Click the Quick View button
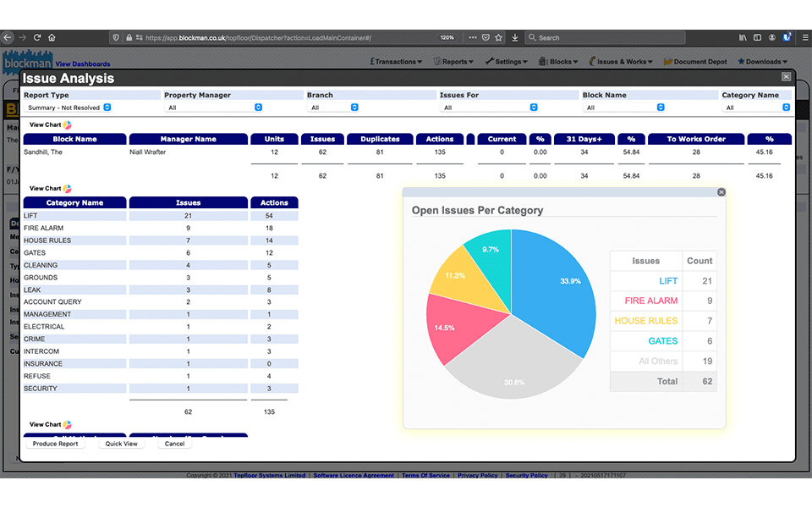This screenshot has width=812, height=508. (x=121, y=444)
